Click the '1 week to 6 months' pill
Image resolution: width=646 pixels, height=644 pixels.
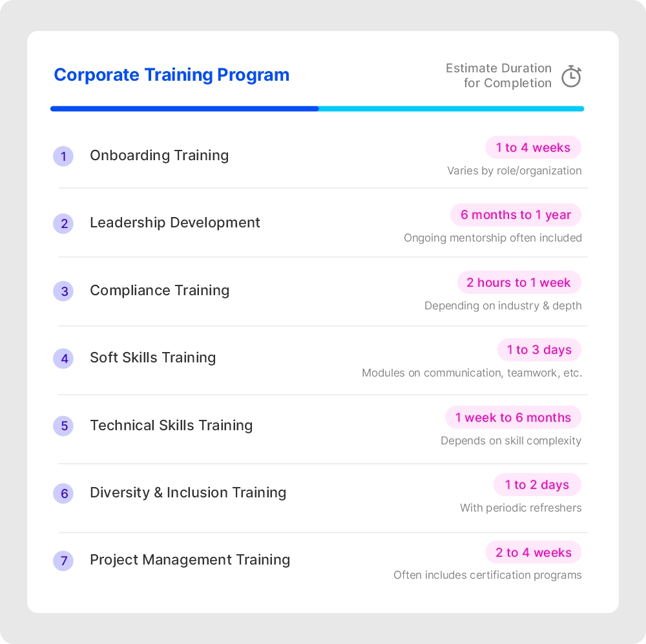coord(514,417)
